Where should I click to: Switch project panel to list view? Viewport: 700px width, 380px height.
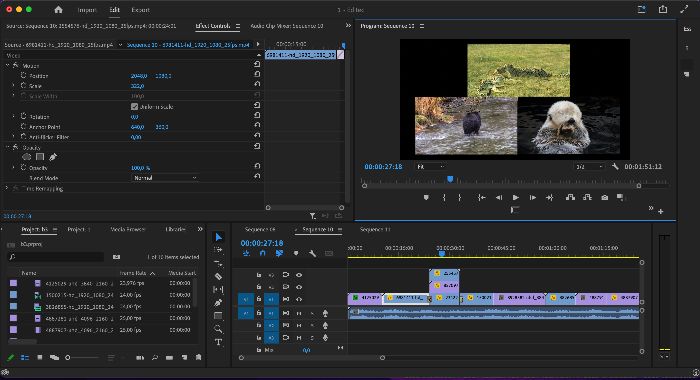[x=25, y=358]
